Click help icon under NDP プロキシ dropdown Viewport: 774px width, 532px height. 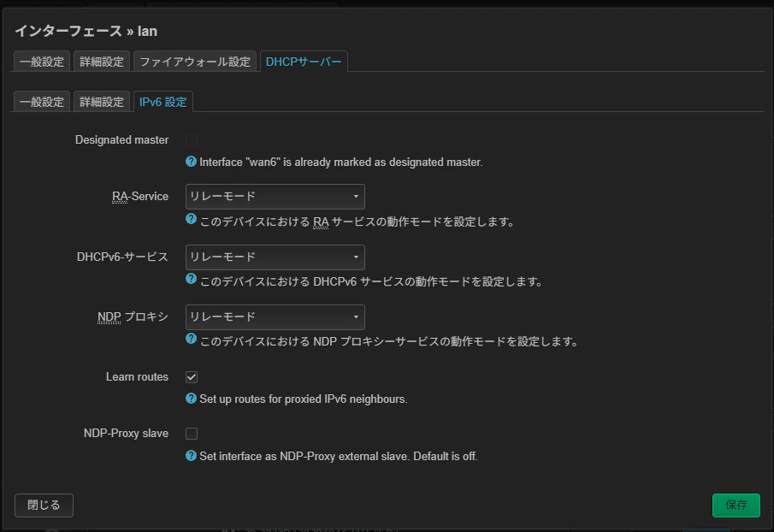pyautogui.click(x=191, y=339)
